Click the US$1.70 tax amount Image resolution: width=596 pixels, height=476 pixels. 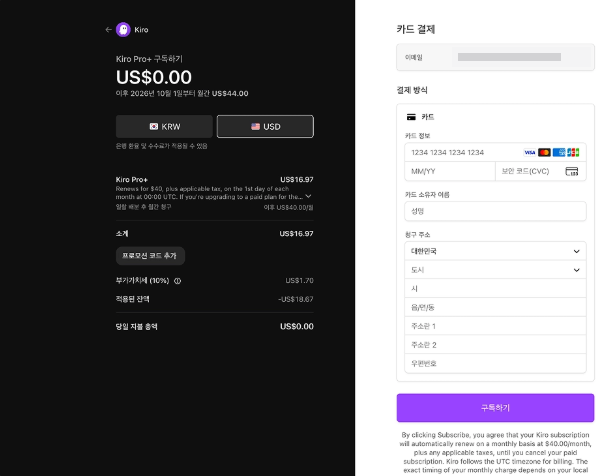(x=300, y=281)
